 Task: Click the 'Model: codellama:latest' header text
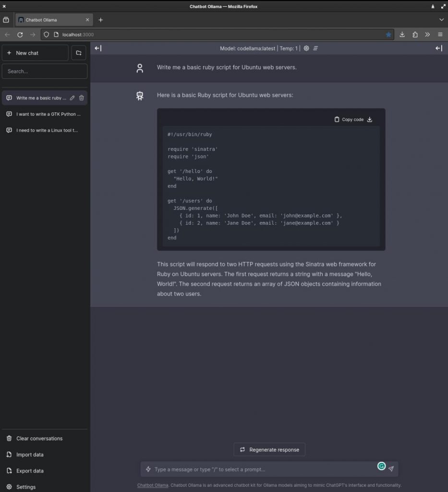tap(247, 49)
